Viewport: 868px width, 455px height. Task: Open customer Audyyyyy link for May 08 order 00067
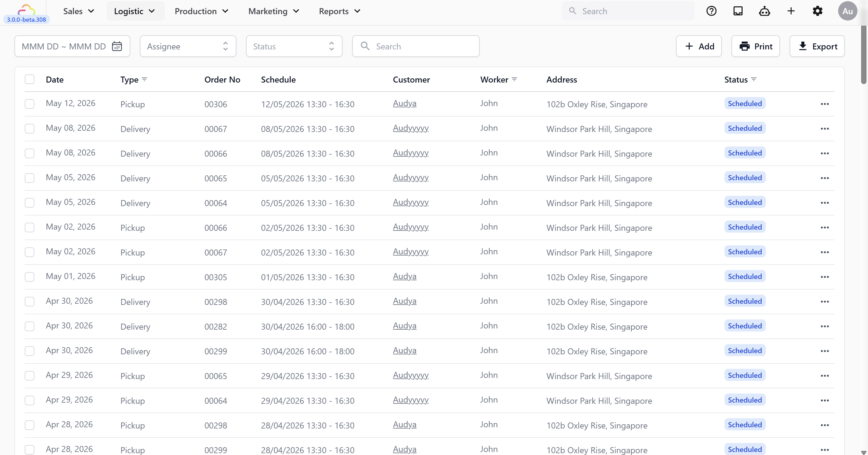tap(411, 128)
